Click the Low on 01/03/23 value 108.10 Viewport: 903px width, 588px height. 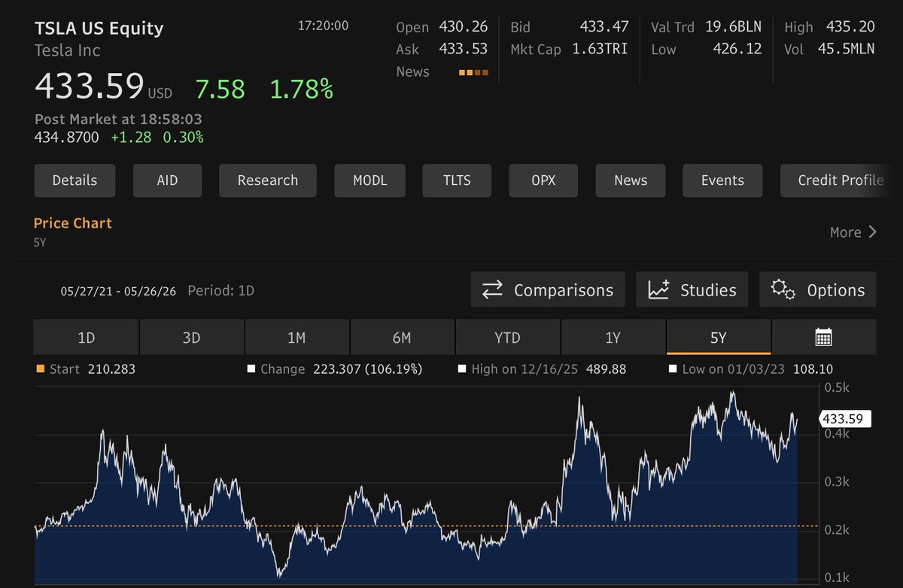coord(812,369)
